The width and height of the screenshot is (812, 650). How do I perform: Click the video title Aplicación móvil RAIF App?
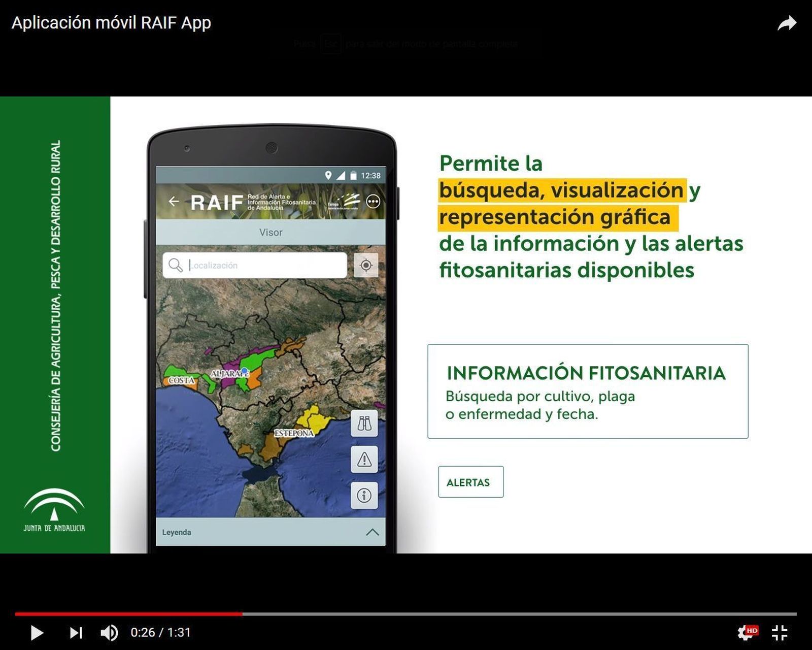112,22
